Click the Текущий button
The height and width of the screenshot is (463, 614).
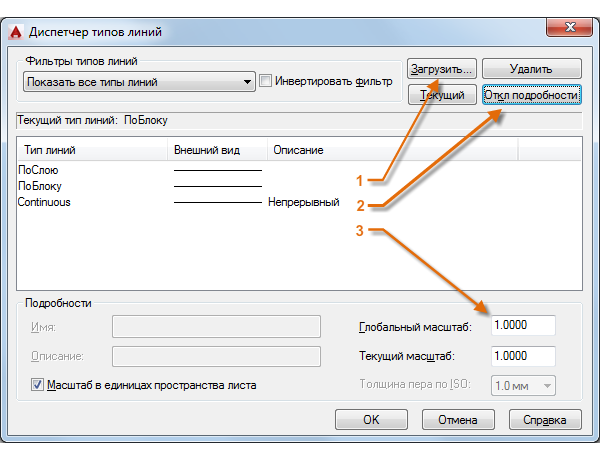[x=441, y=95]
